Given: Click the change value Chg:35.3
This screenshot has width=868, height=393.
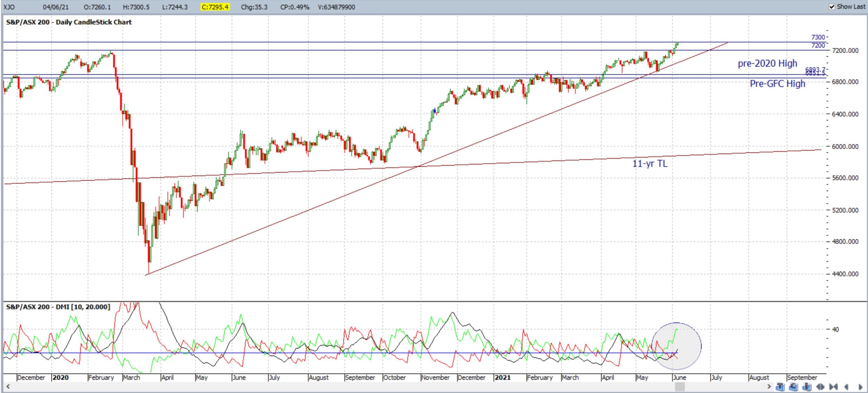Looking at the screenshot, I should click(x=254, y=7).
